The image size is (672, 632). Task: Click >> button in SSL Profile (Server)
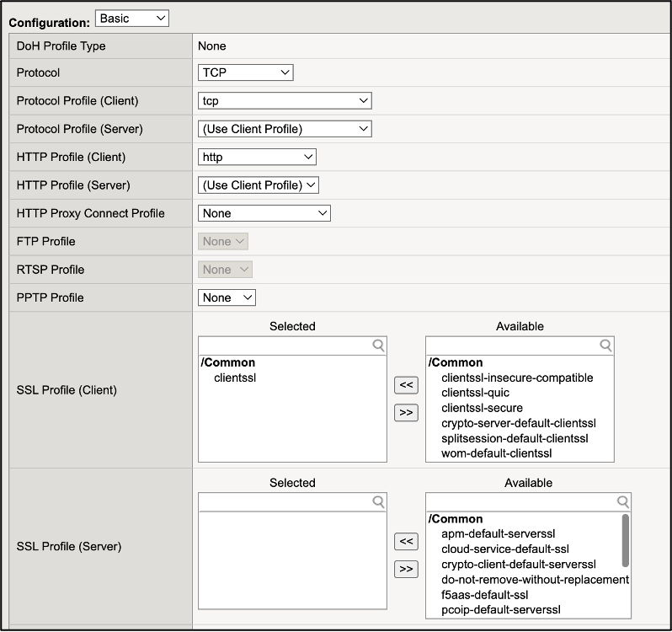pos(406,569)
